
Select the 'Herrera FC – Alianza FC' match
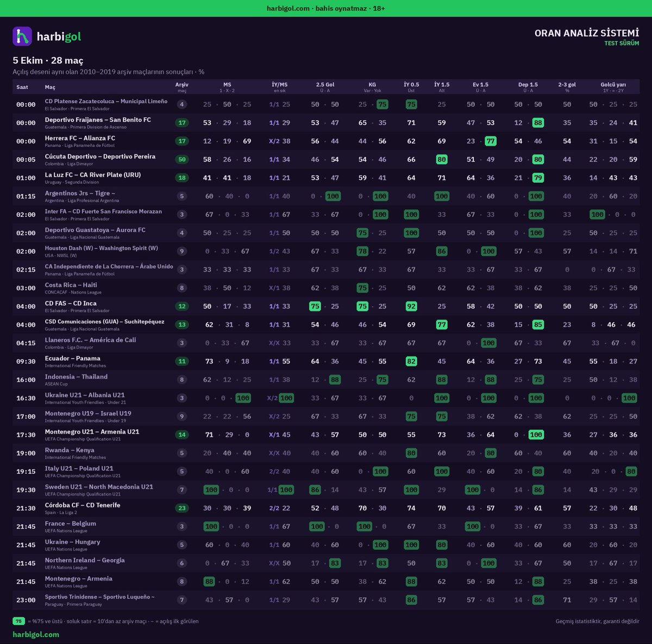pyautogui.click(x=80, y=138)
